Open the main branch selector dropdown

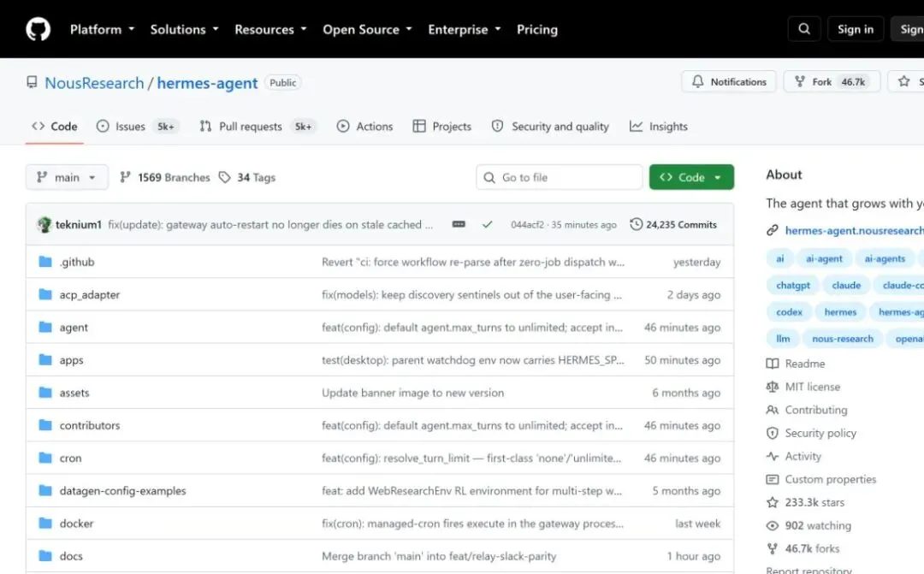[67, 177]
